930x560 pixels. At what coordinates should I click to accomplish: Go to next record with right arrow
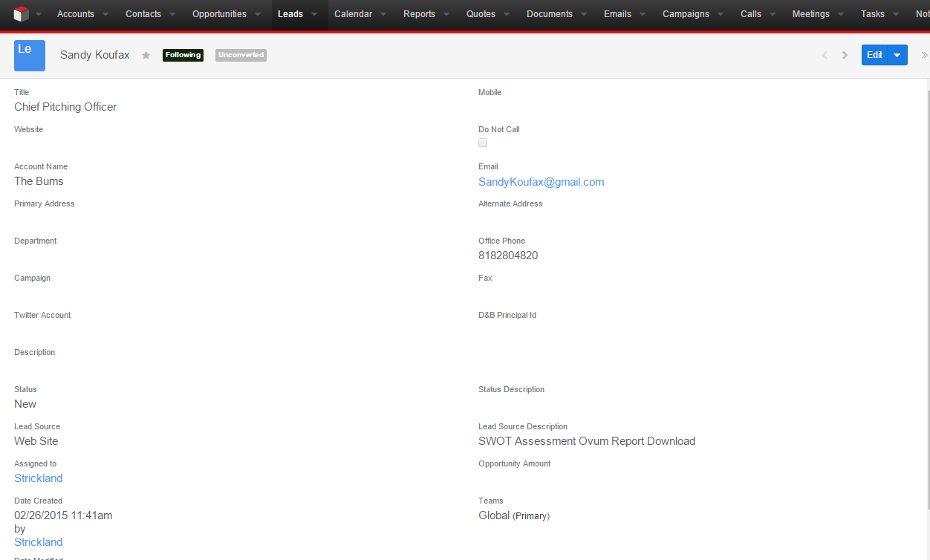tap(845, 55)
